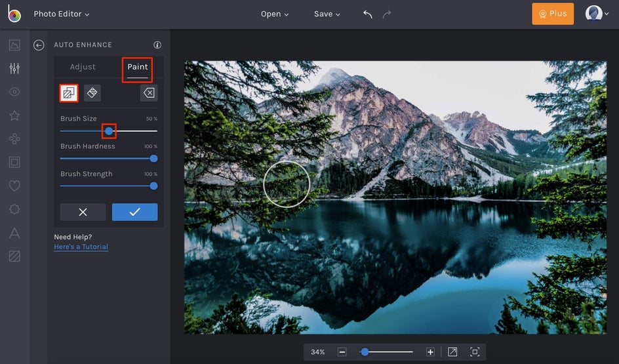Open the Here's a Tutorial link
619x364 pixels.
click(81, 247)
